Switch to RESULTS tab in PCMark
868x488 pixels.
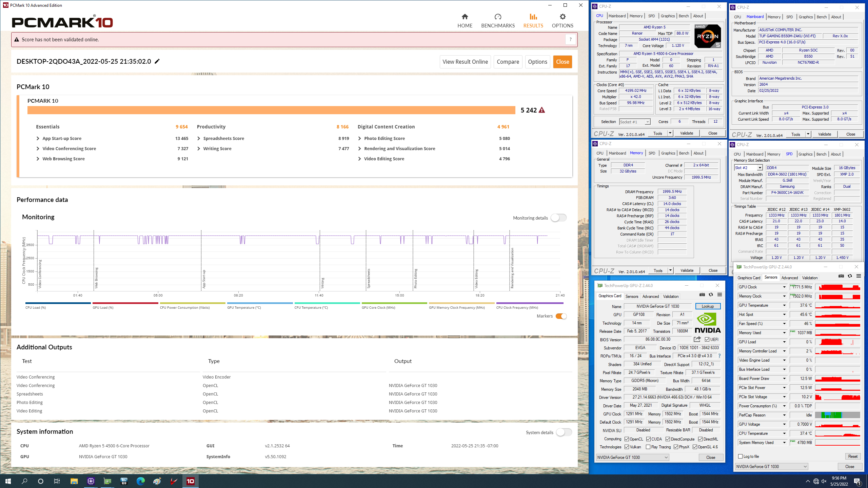[x=533, y=21]
